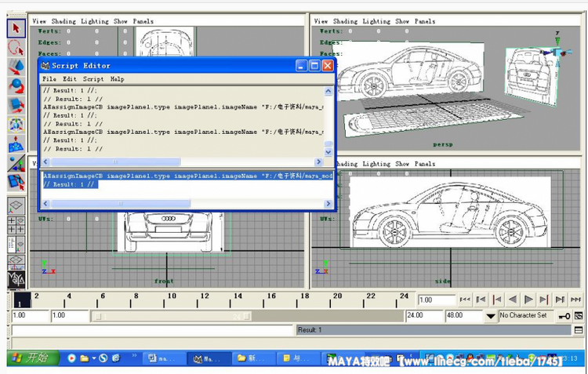
Task: Click history pane scroll-right arrow
Action: click(x=319, y=162)
